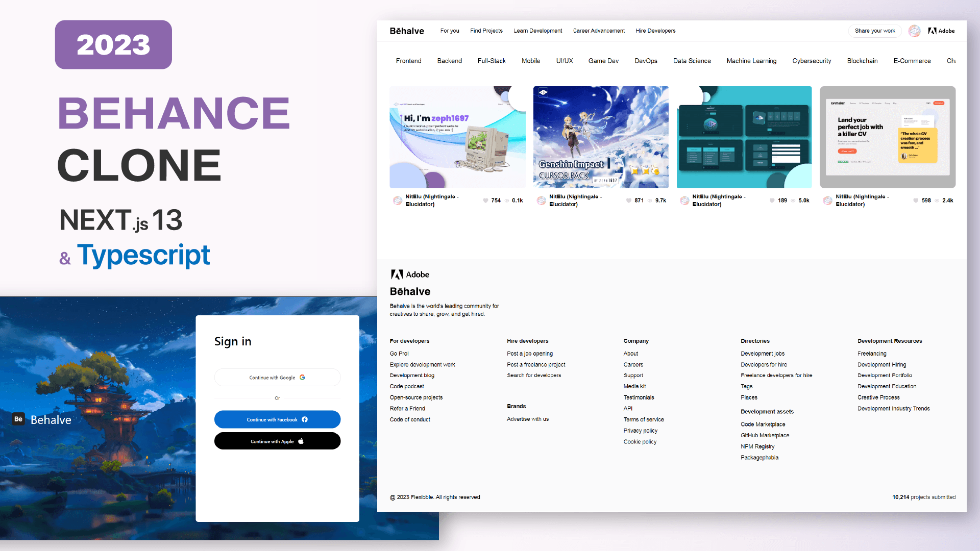Click the Share your work button
This screenshot has width=980, height=551.
click(875, 31)
